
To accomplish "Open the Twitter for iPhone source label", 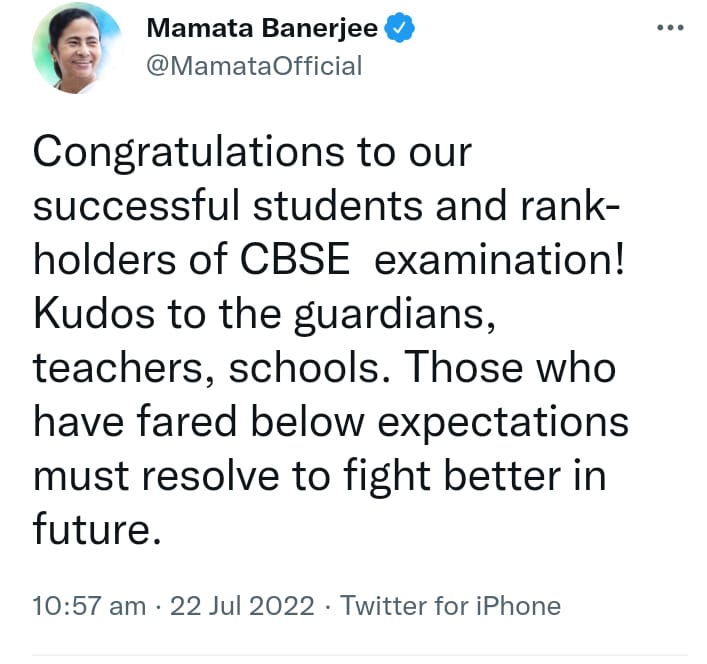I will 450,605.
